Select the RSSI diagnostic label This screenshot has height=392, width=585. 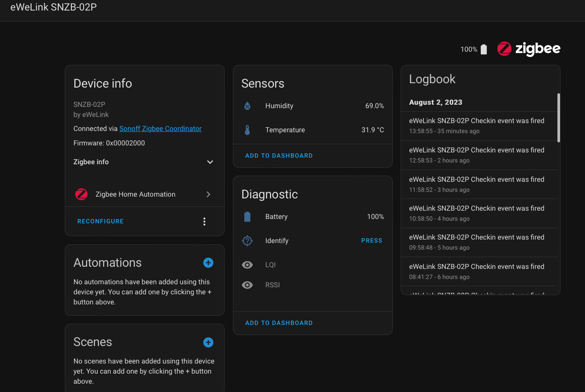click(272, 285)
